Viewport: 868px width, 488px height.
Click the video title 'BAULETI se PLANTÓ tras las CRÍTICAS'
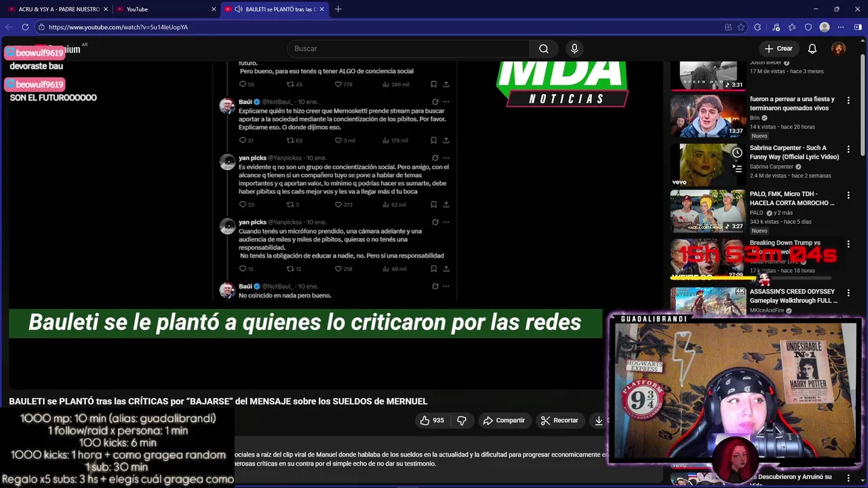218,401
